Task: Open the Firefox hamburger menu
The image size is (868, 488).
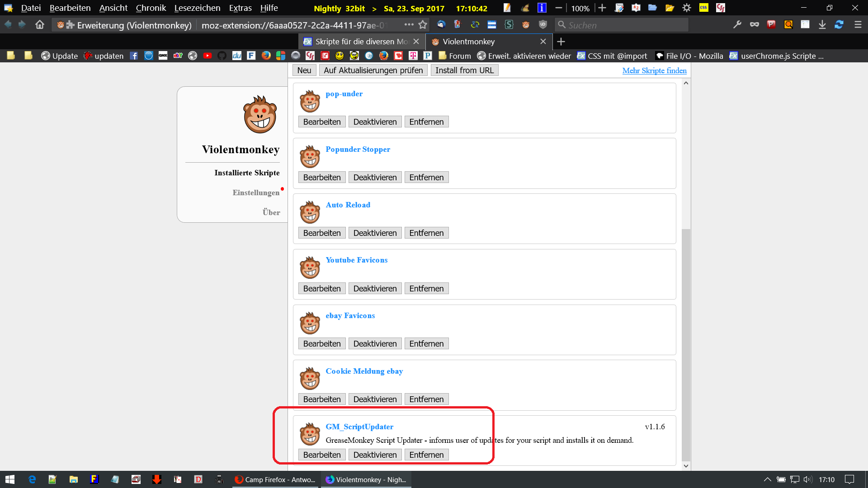Action: tap(858, 25)
